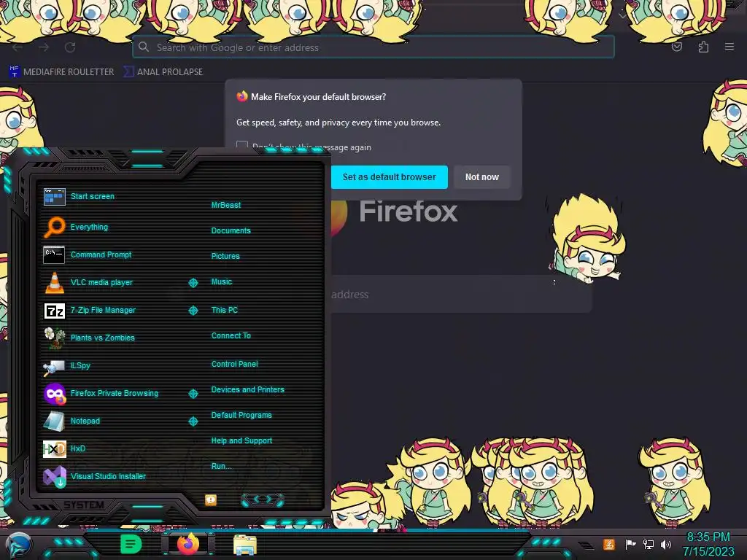This screenshot has height=560, width=747.
Task: Open Control Panel from start menu
Action: tap(234, 365)
